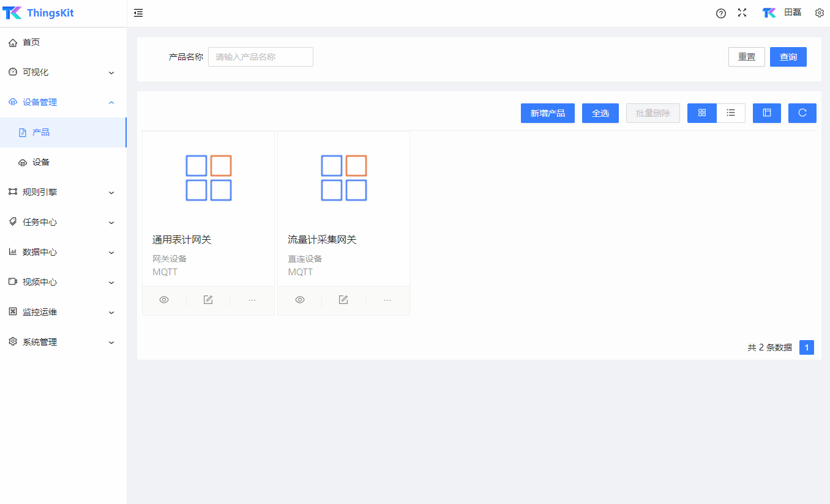Click the 产品名称 input field
Viewport: 830px width, 504px height.
point(260,56)
